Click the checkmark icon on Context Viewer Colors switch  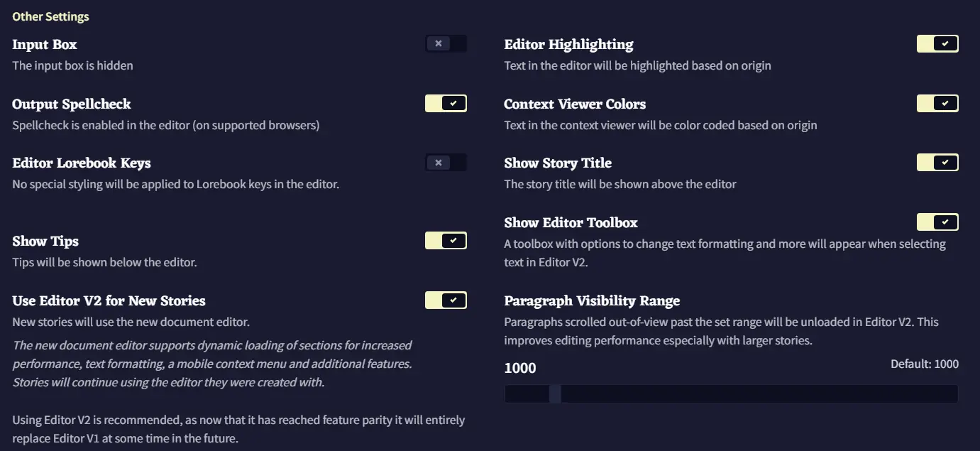click(x=944, y=103)
